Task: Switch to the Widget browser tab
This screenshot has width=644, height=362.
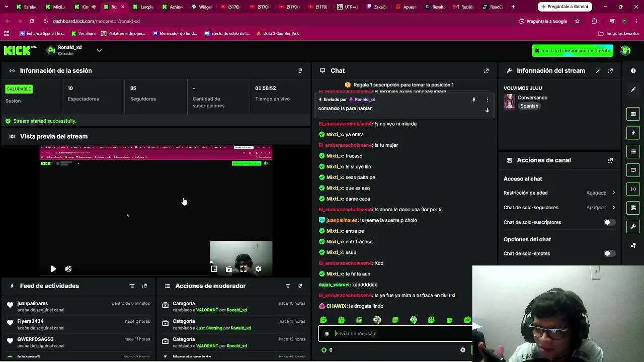Action: pos(202,7)
